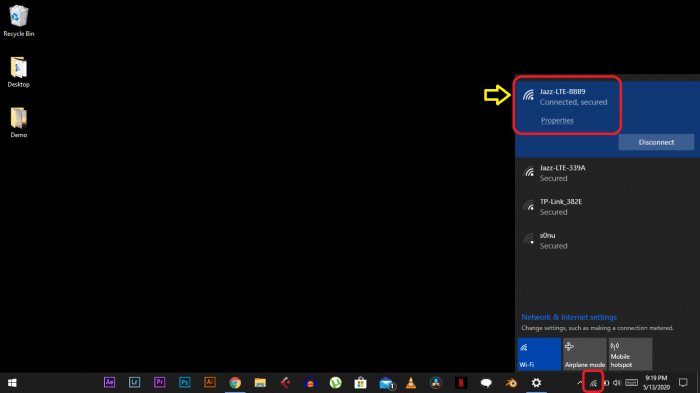Screen dimensions: 700x393
Task: Launch Adobe Photoshop from taskbar
Action: [x=184, y=383]
